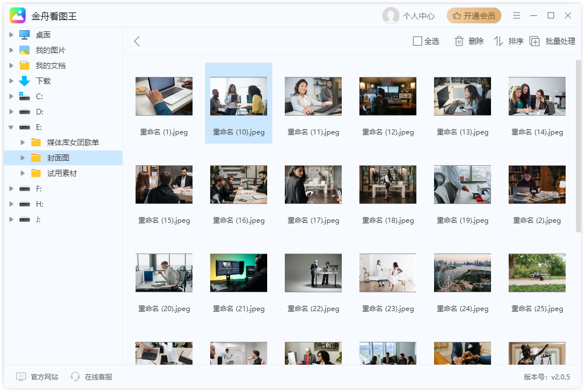Select the 封面图 folder in tree
585x392 pixels.
pyautogui.click(x=58, y=158)
